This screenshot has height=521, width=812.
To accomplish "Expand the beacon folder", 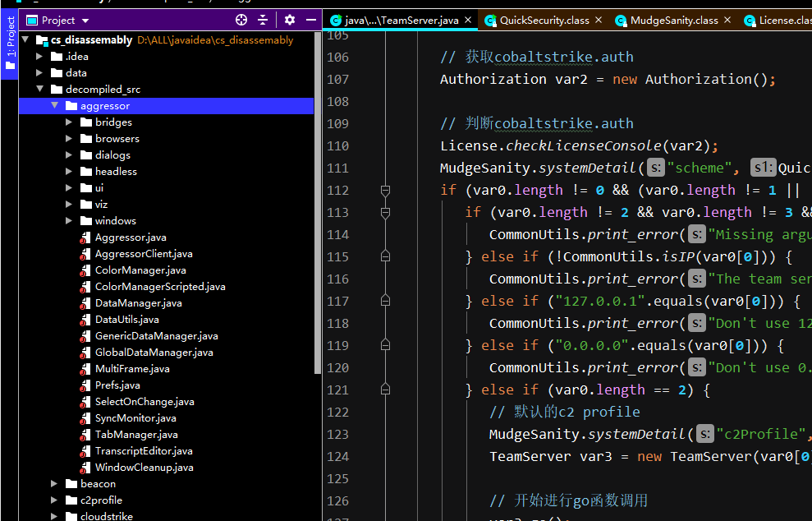I will [54, 484].
